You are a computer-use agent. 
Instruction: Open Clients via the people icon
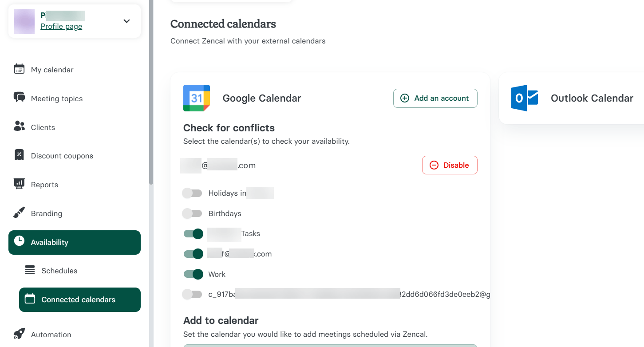(19, 127)
